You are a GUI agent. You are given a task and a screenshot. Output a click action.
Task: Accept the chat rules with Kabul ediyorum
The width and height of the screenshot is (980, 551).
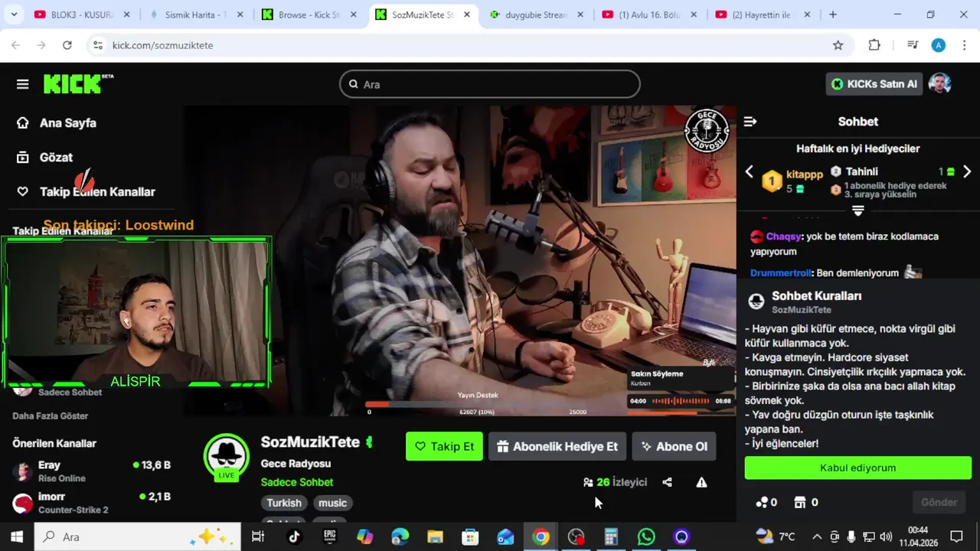click(857, 468)
